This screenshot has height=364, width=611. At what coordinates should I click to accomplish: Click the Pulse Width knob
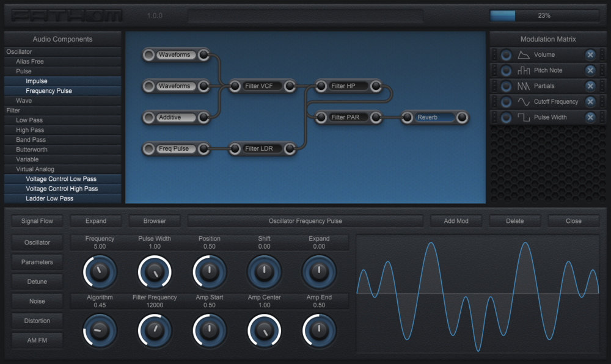[155, 272]
